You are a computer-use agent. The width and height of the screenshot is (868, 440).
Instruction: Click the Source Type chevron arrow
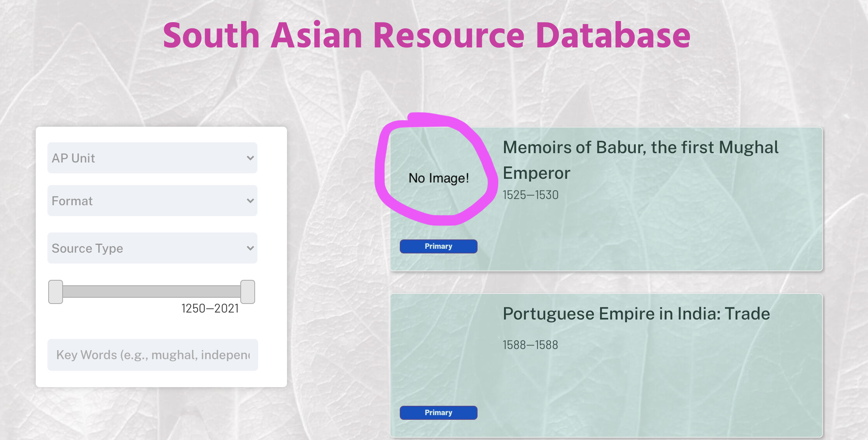pyautogui.click(x=250, y=248)
